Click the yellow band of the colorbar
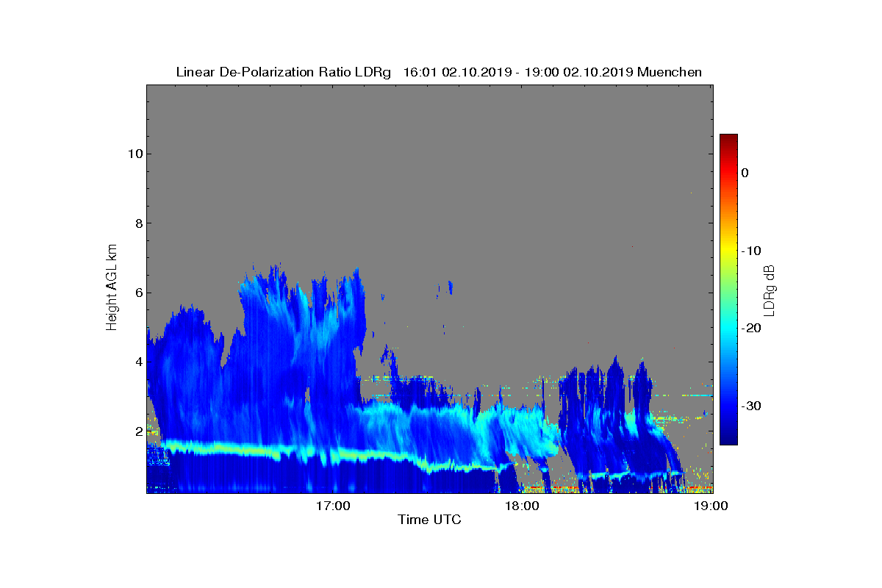This screenshot has width=882, height=588. (728, 251)
